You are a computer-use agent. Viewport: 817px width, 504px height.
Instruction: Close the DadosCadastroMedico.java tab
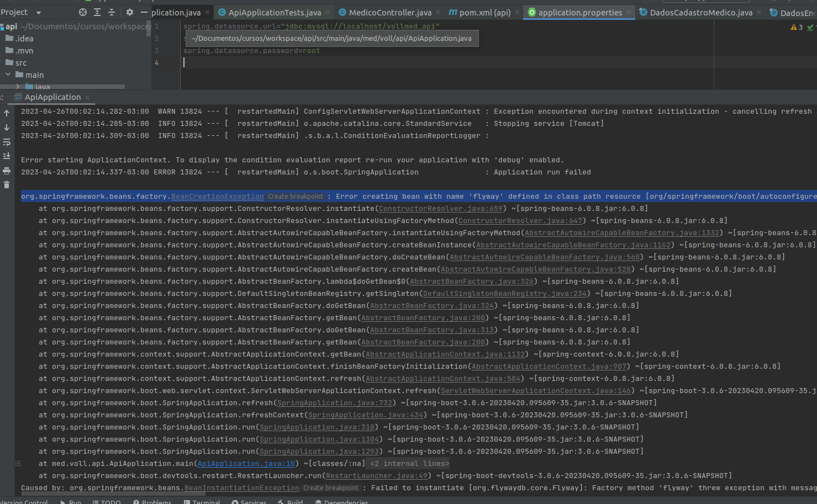[x=759, y=12]
